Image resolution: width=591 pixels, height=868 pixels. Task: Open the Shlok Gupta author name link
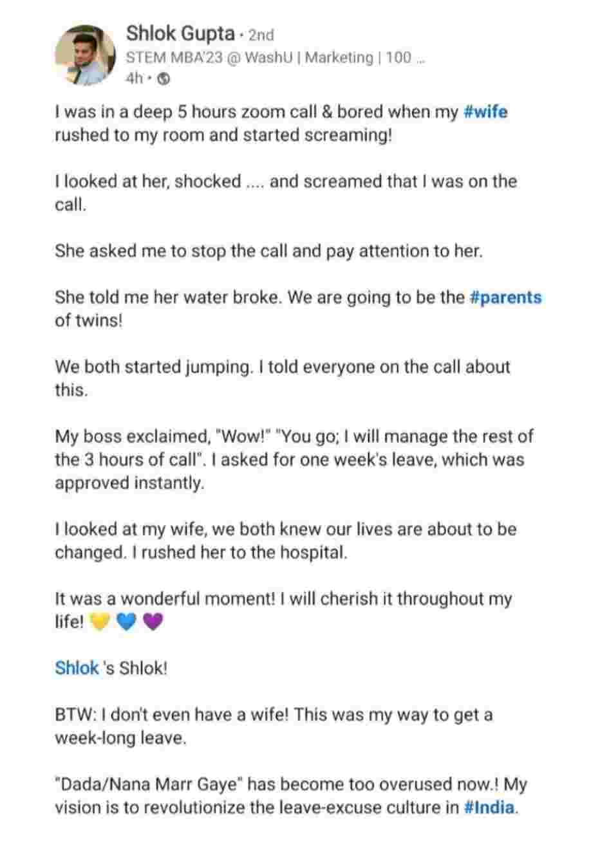(180, 33)
